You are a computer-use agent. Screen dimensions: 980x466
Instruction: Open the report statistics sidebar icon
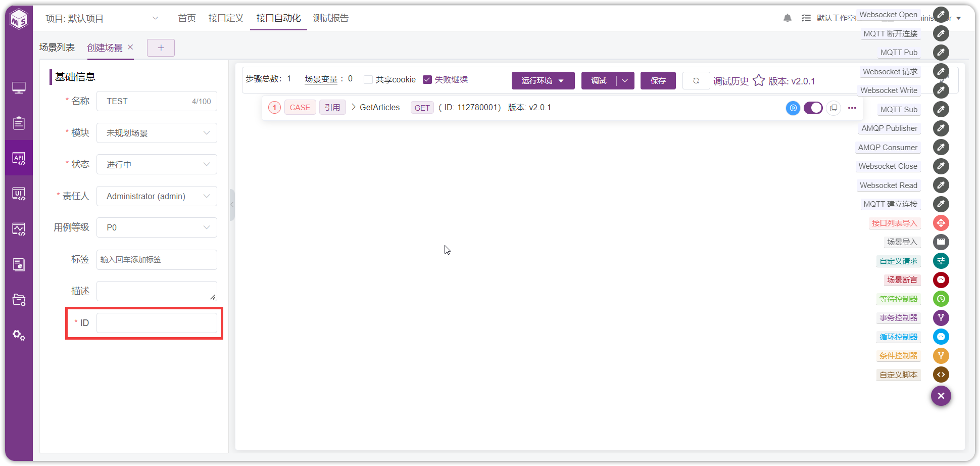[19, 264]
